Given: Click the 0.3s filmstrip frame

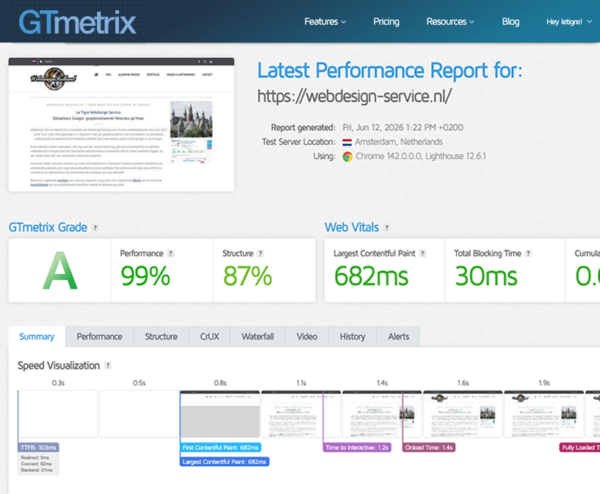Looking at the screenshot, I should 58,414.
